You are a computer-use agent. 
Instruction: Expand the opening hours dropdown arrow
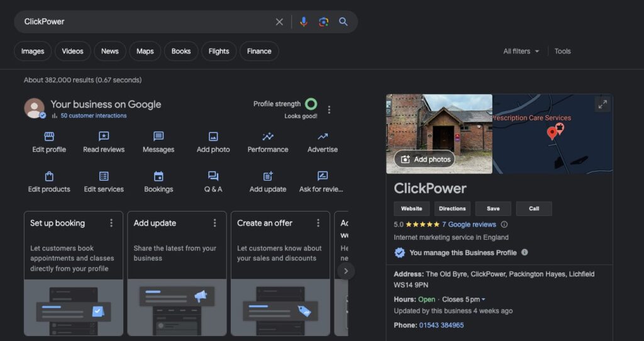pyautogui.click(x=484, y=300)
